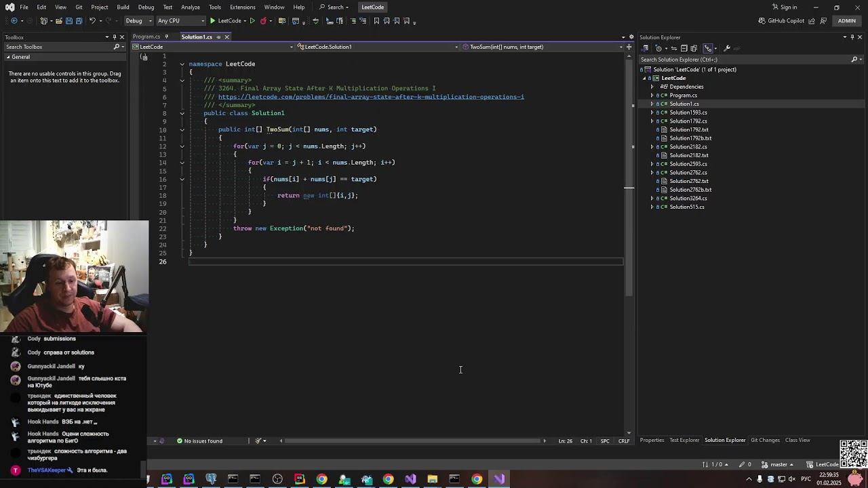Click the horizontal editor scrollbar

point(414,441)
